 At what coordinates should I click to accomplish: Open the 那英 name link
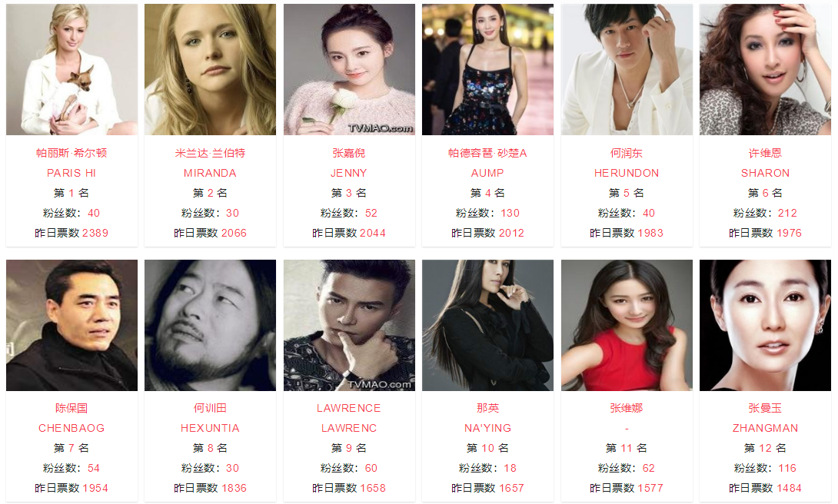click(x=487, y=409)
